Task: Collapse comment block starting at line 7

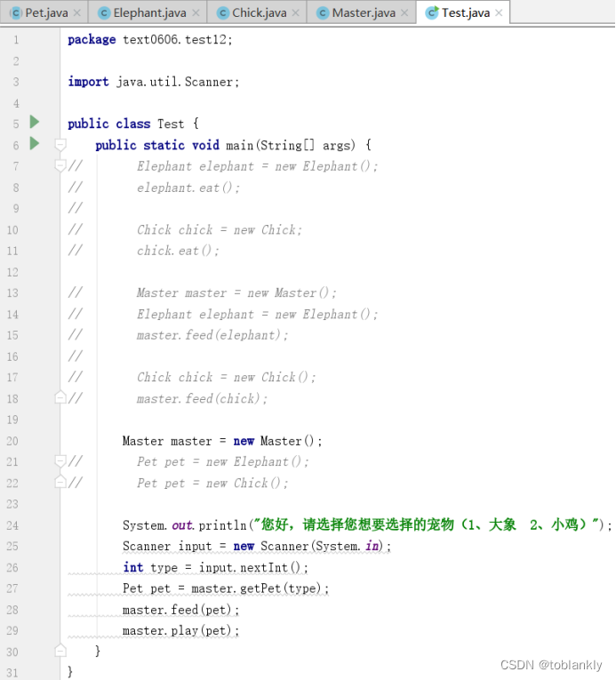Action: pyautogui.click(x=60, y=165)
